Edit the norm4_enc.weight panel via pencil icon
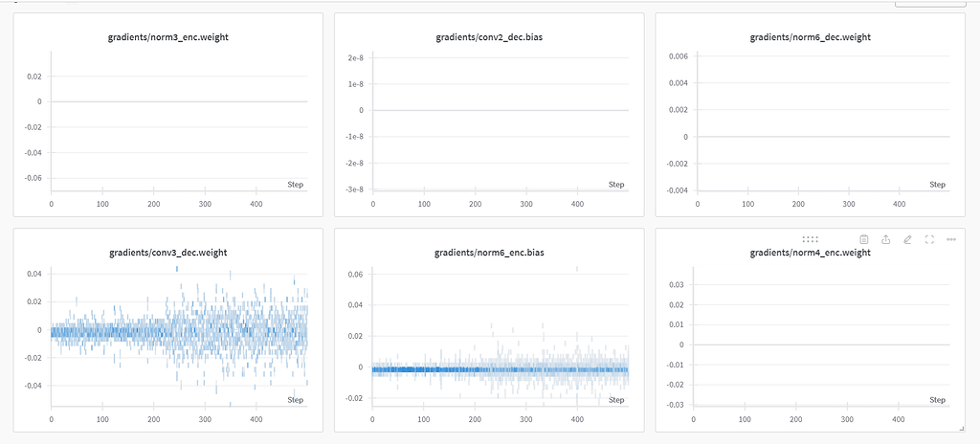Image resolution: width=980 pixels, height=444 pixels. [907, 239]
